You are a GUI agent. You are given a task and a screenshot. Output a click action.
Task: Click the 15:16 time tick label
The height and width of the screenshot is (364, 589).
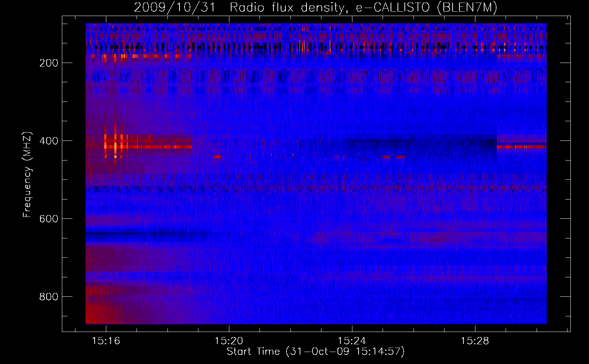coord(106,341)
